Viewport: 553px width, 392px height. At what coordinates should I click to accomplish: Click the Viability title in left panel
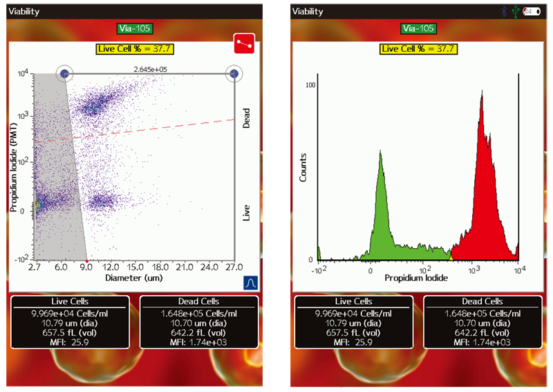pyautogui.click(x=24, y=11)
